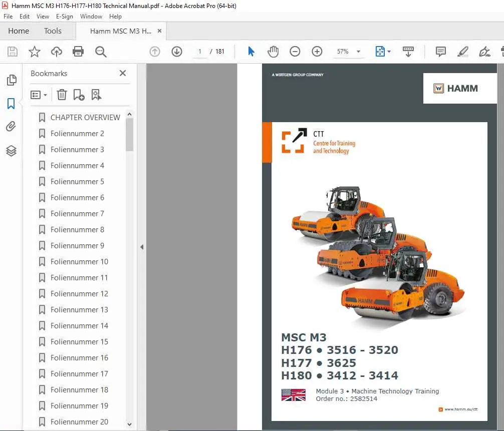Jump to bookmark Foliennummer 2
This screenshot has height=431, width=504.
tap(77, 134)
